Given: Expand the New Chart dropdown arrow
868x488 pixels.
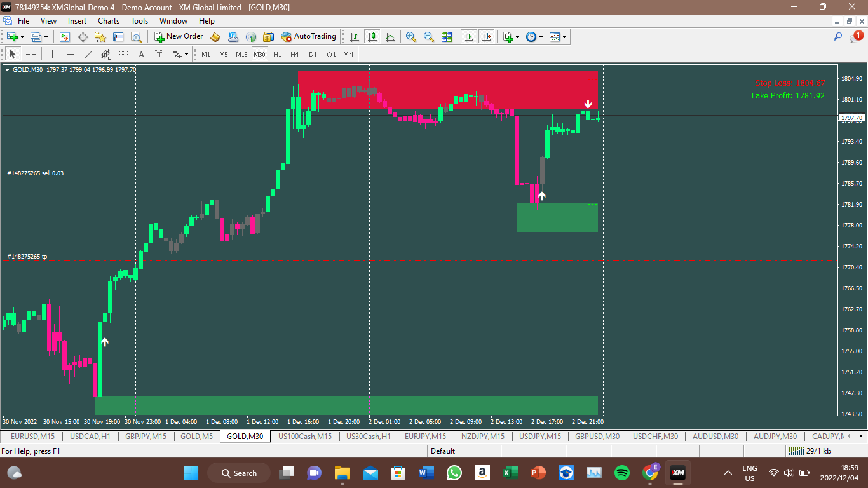Looking at the screenshot, I should pyautogui.click(x=22, y=37).
